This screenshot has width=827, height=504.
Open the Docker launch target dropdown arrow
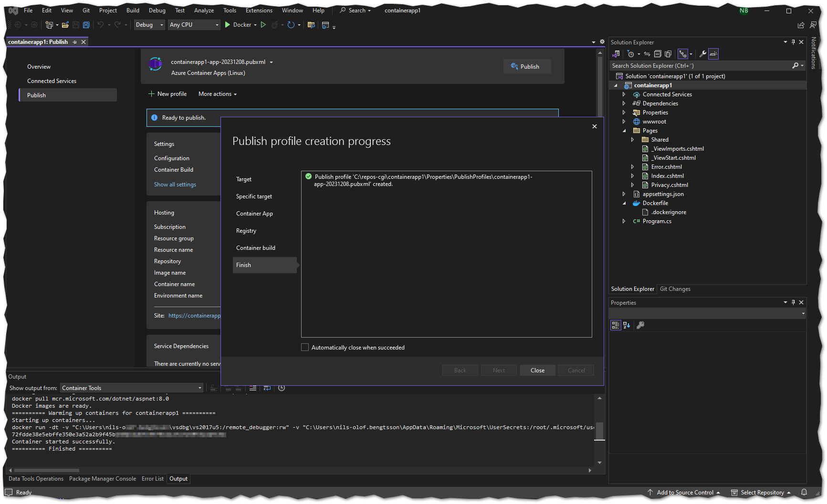click(255, 25)
